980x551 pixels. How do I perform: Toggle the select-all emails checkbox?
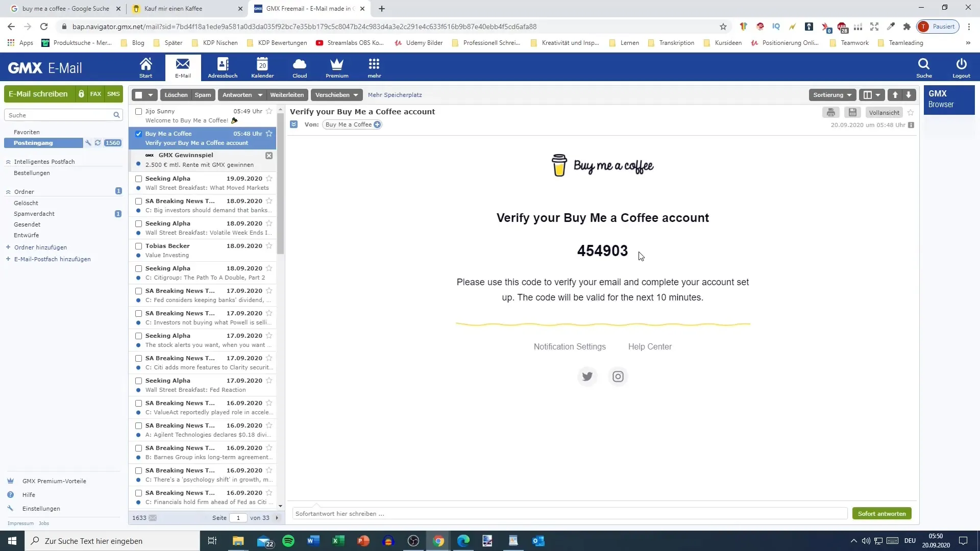click(138, 95)
